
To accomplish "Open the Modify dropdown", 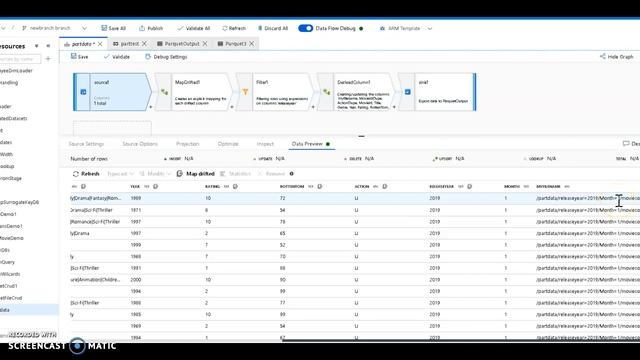I will point(155,174).
